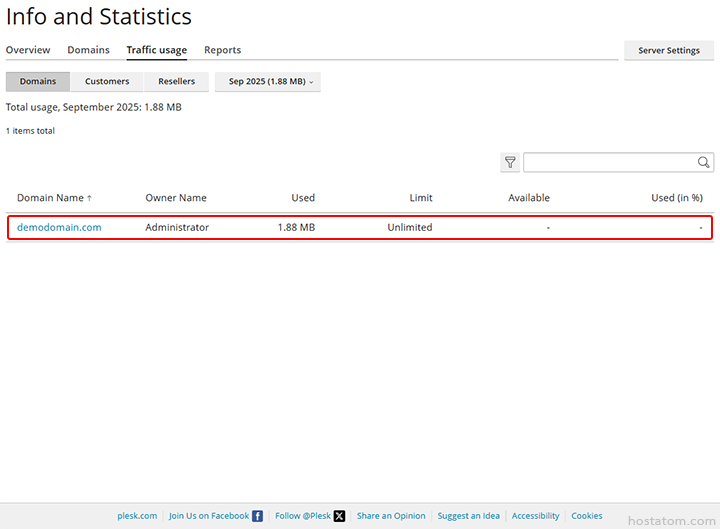This screenshot has width=720, height=529.
Task: Open the Reports tab
Action: tap(222, 50)
